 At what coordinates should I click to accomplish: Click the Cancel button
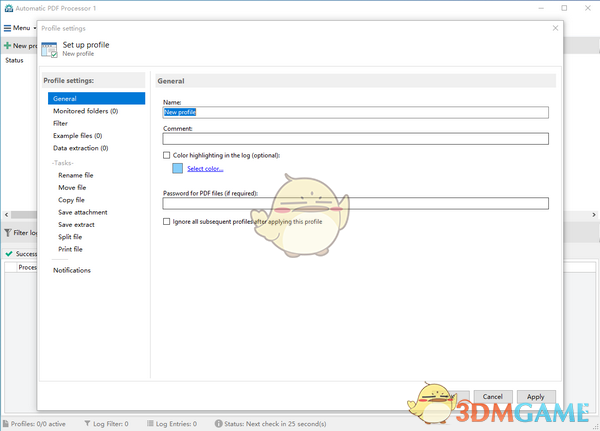tap(492, 397)
